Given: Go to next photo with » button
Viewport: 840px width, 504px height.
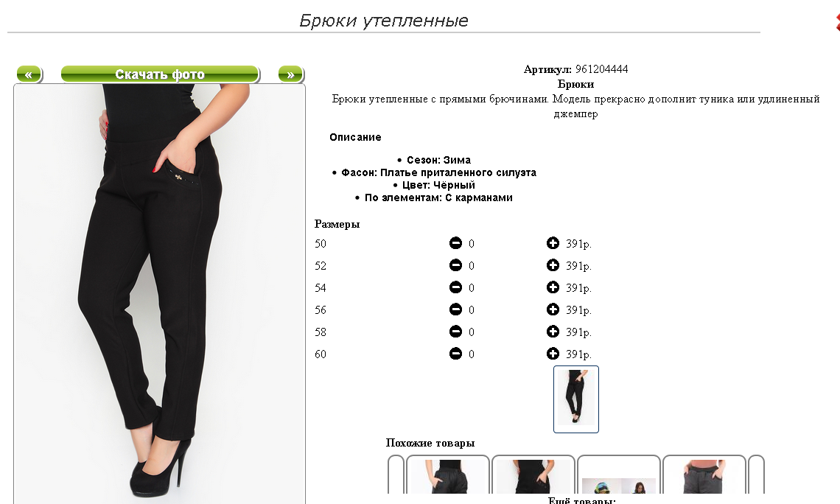Looking at the screenshot, I should (x=291, y=74).
